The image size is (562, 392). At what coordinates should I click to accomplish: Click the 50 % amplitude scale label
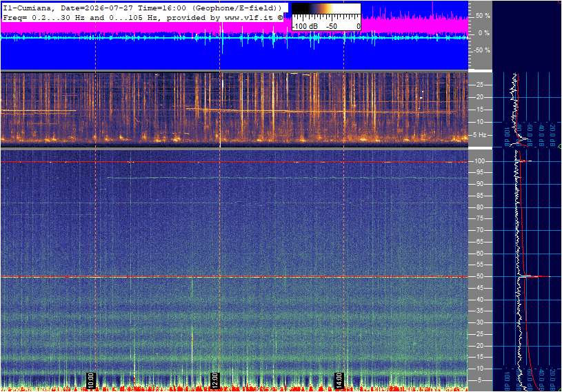(483, 16)
